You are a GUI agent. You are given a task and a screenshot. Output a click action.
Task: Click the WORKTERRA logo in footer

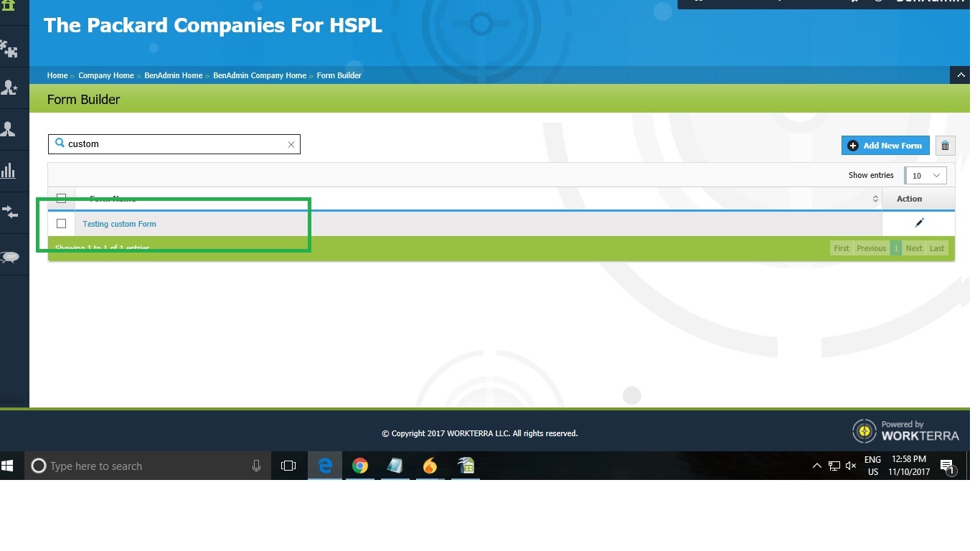click(x=905, y=430)
